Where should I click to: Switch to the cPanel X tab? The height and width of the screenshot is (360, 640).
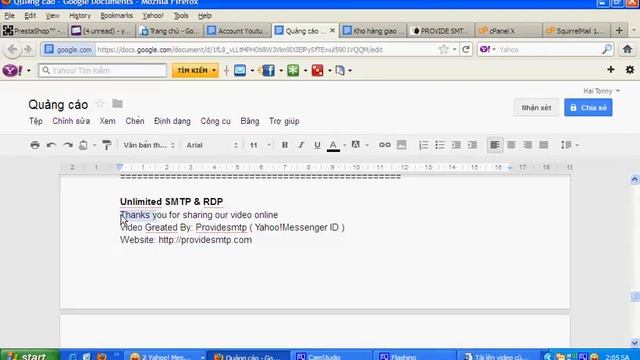(x=509, y=31)
